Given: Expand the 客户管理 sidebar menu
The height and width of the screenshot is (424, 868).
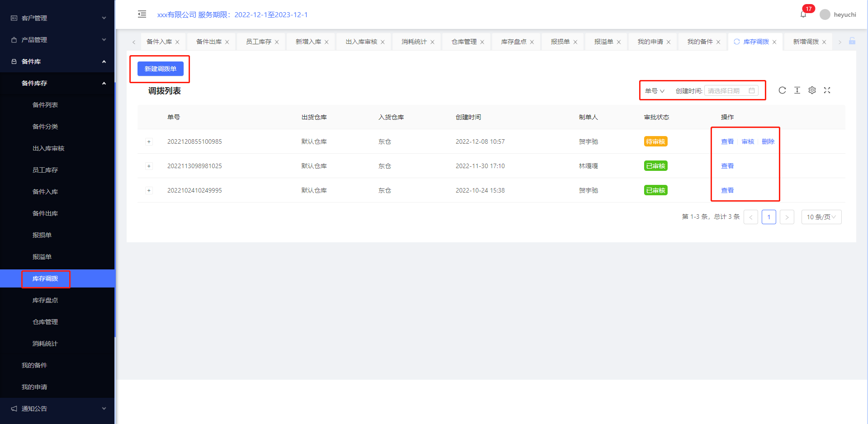Looking at the screenshot, I should (57, 18).
